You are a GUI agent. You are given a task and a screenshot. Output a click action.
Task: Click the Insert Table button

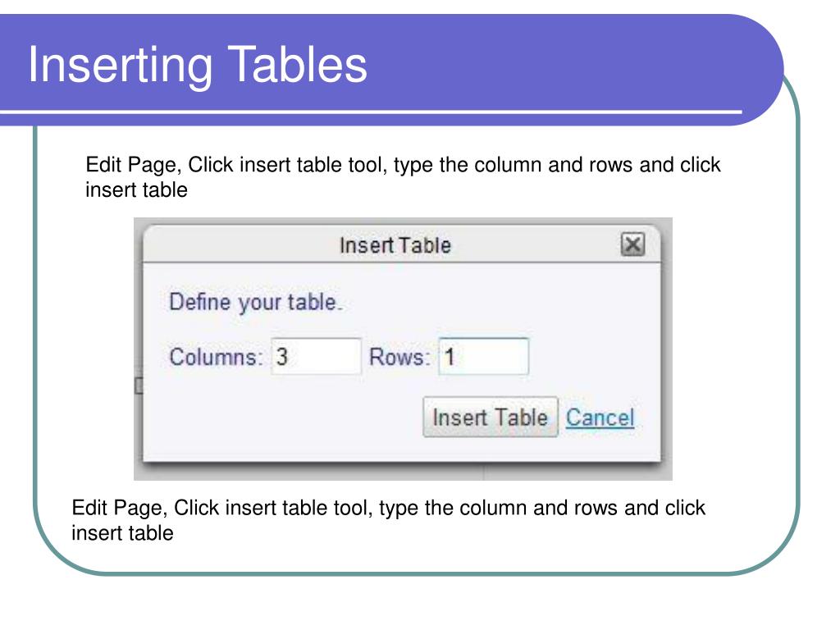pos(491,418)
